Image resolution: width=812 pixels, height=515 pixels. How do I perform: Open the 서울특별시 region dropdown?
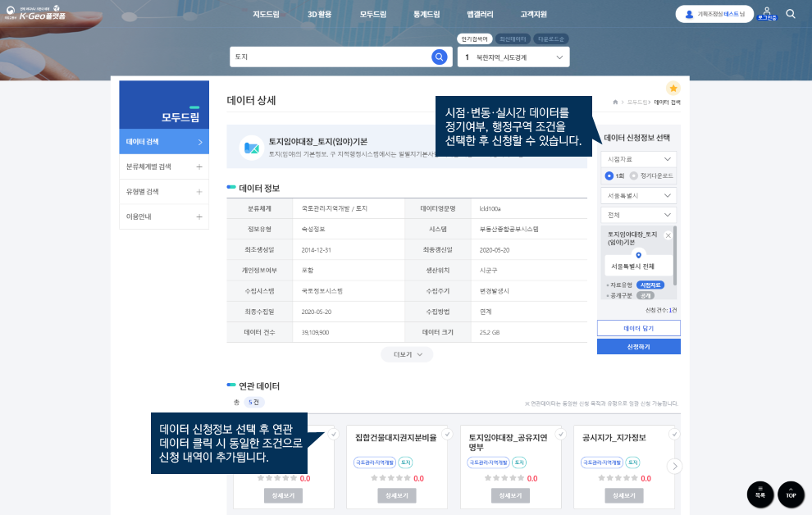coord(638,196)
